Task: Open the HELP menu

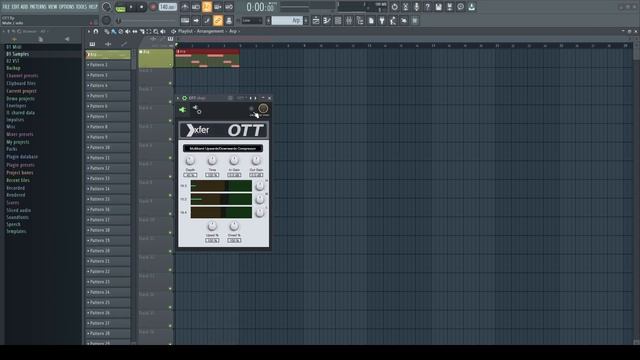Action: click(x=93, y=7)
